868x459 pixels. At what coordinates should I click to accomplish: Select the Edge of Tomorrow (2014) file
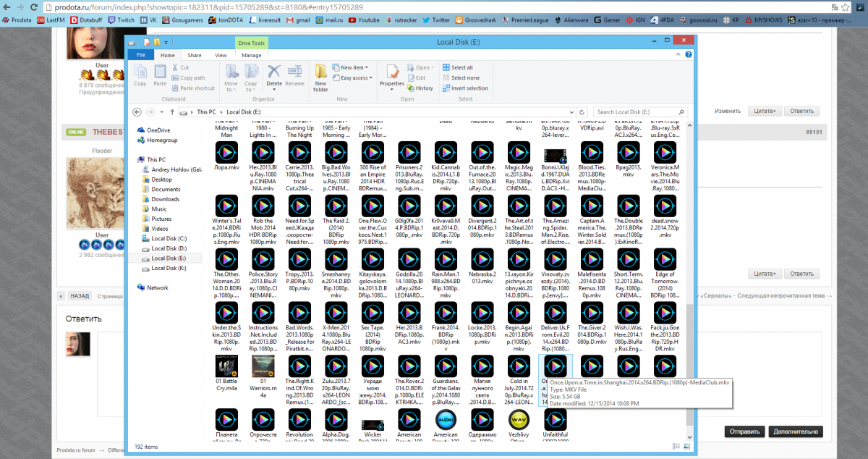pyautogui.click(x=664, y=274)
